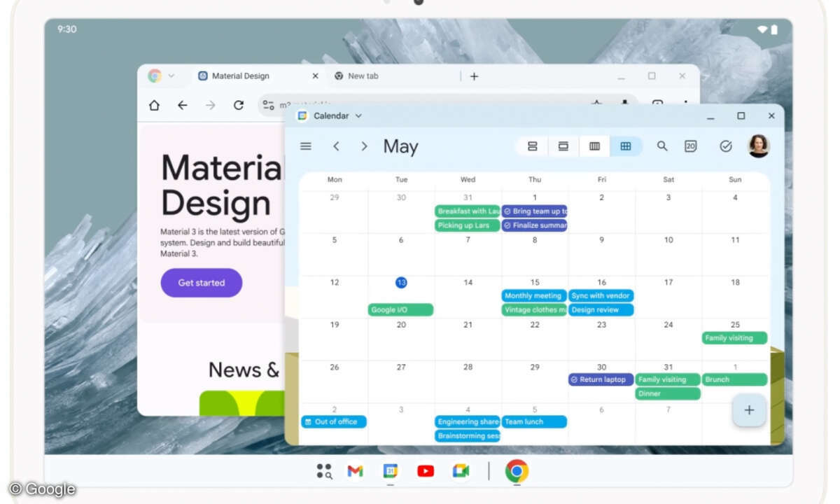
Task: Open a new tab with Chrome's plus button
Action: [474, 76]
